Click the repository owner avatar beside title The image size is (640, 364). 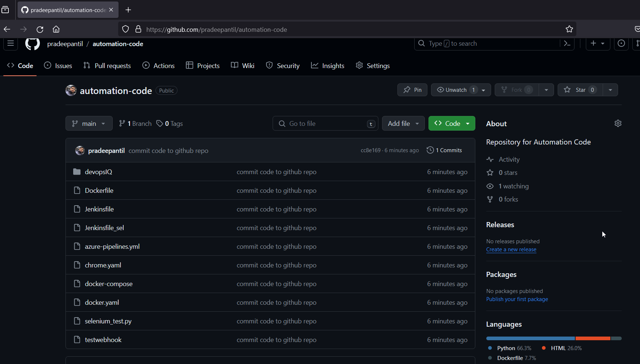pos(71,90)
